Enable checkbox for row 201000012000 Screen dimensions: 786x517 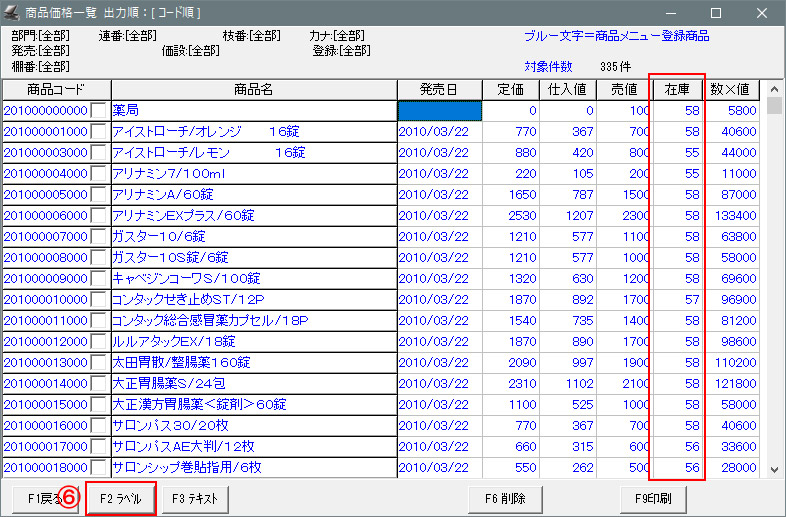coord(99,341)
